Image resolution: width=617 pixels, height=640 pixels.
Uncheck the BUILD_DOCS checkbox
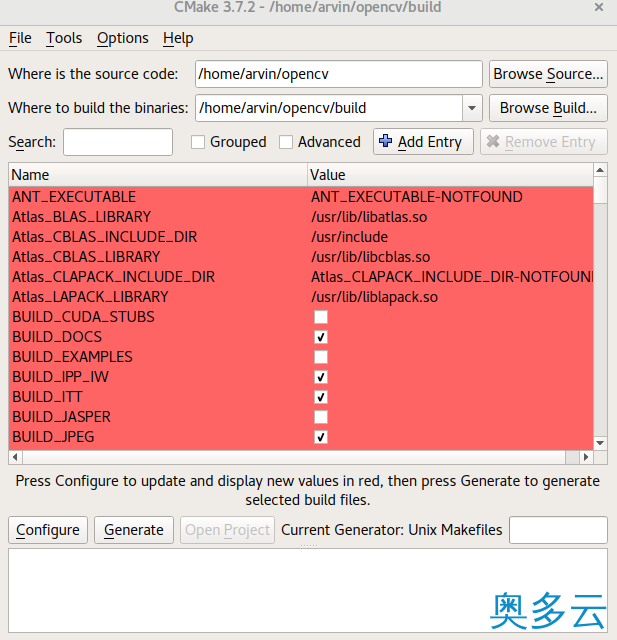coord(321,337)
